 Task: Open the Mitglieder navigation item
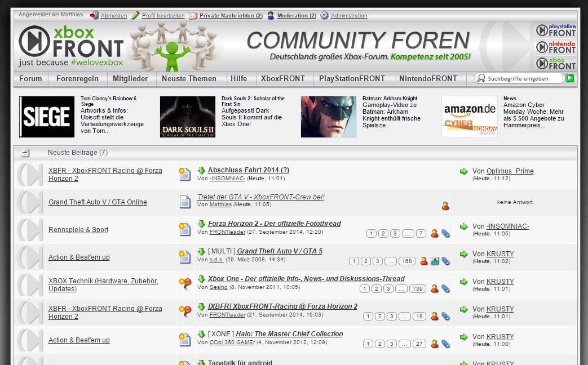pos(130,79)
